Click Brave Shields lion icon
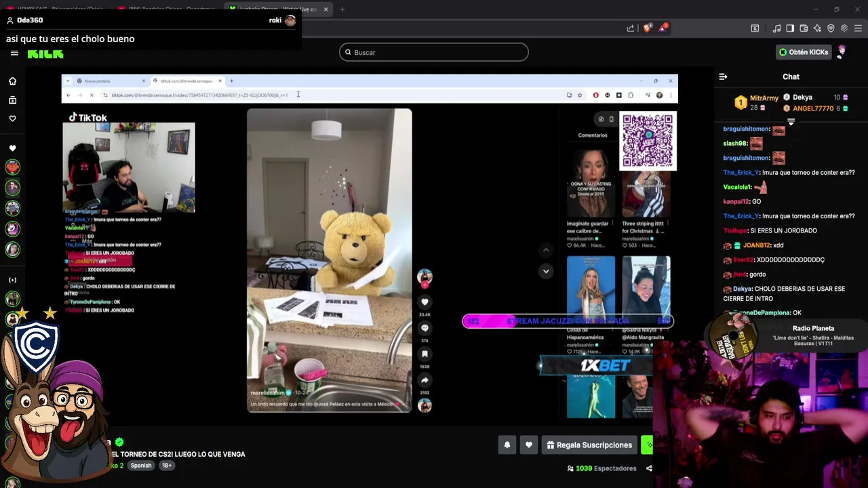The height and width of the screenshot is (488, 868). click(x=647, y=28)
